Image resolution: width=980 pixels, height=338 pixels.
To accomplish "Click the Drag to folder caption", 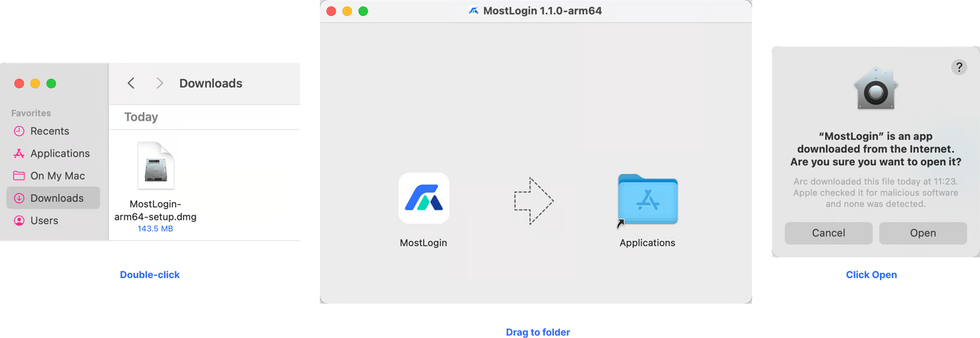I will pos(538,332).
